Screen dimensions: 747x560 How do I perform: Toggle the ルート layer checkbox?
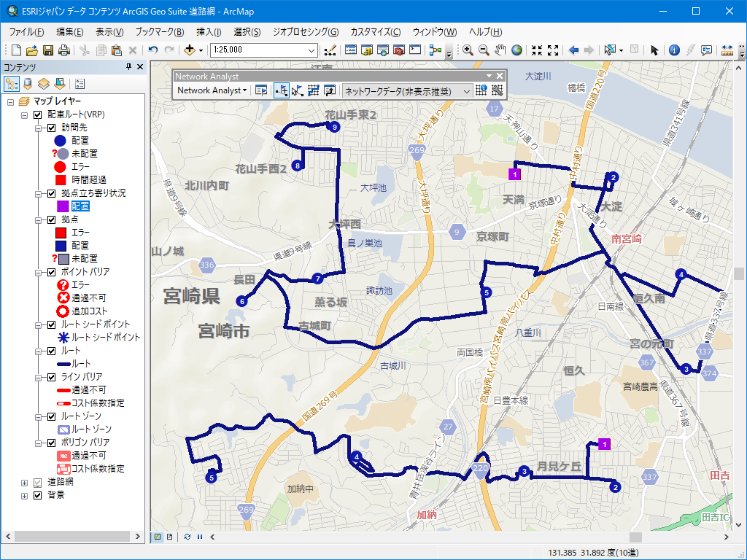click(x=52, y=351)
